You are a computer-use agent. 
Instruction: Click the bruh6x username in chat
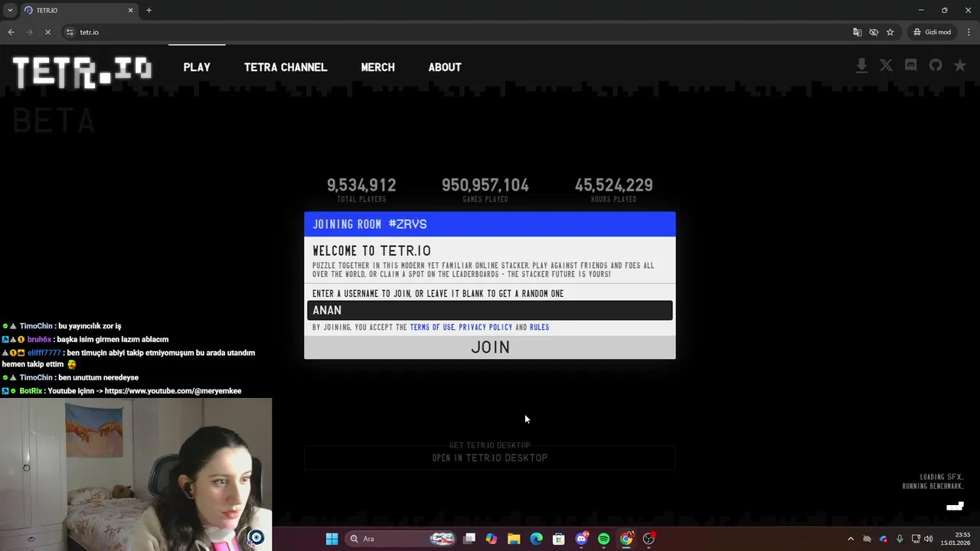pyautogui.click(x=39, y=340)
